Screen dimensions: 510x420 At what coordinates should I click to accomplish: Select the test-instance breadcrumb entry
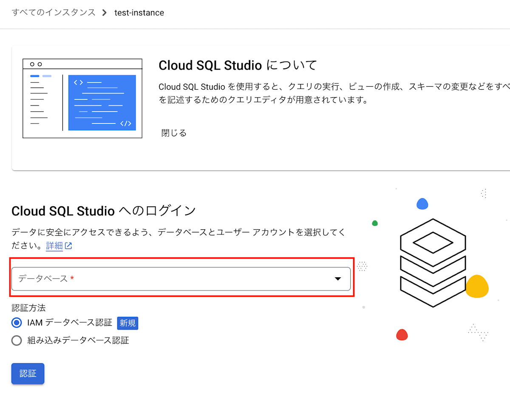(x=139, y=13)
